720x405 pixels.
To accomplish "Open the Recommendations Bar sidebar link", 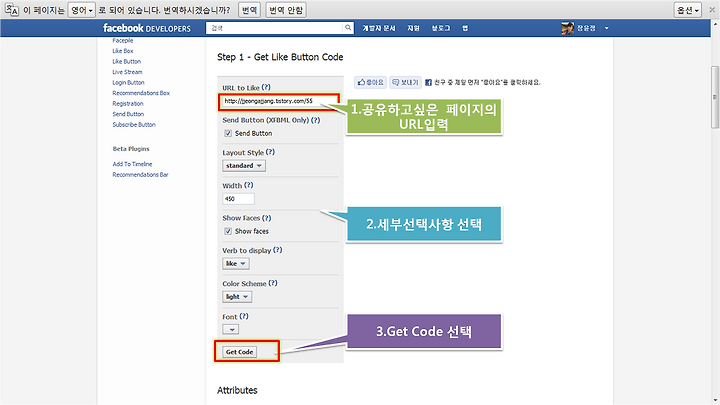I will tap(141, 174).
